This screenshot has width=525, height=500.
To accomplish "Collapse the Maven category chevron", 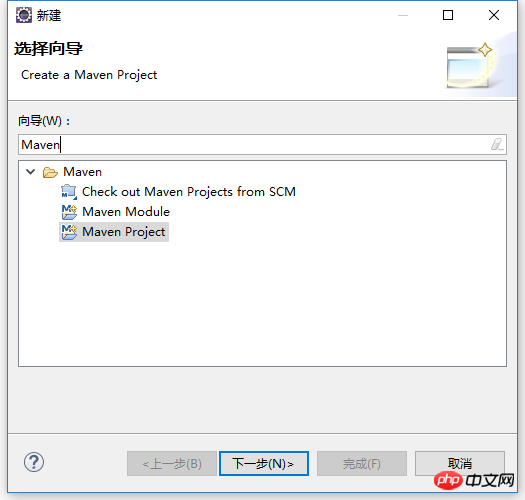I will (x=30, y=172).
